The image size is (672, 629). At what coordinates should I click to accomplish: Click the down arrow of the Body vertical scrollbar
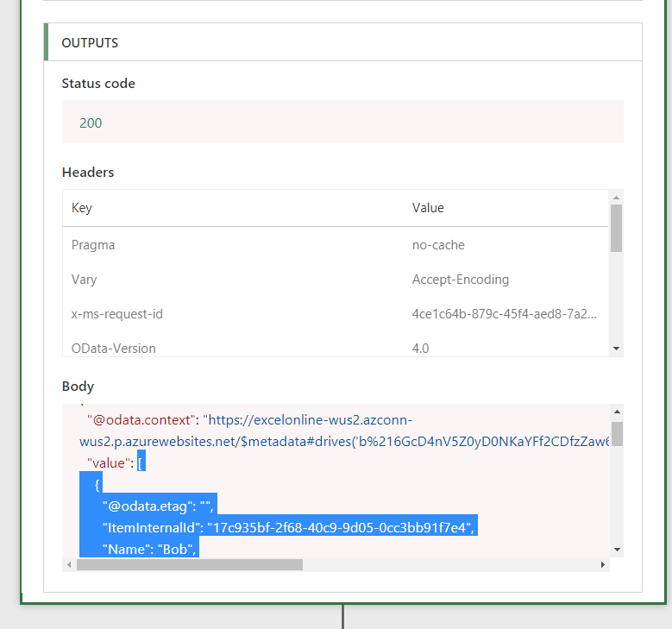616,549
